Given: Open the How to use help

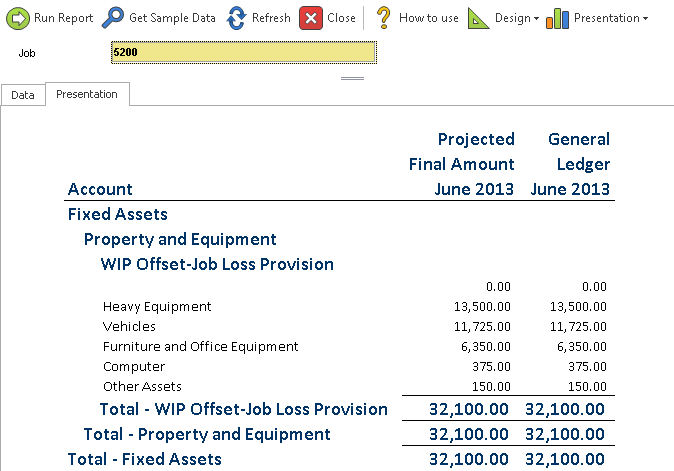Looking at the screenshot, I should [x=429, y=18].
